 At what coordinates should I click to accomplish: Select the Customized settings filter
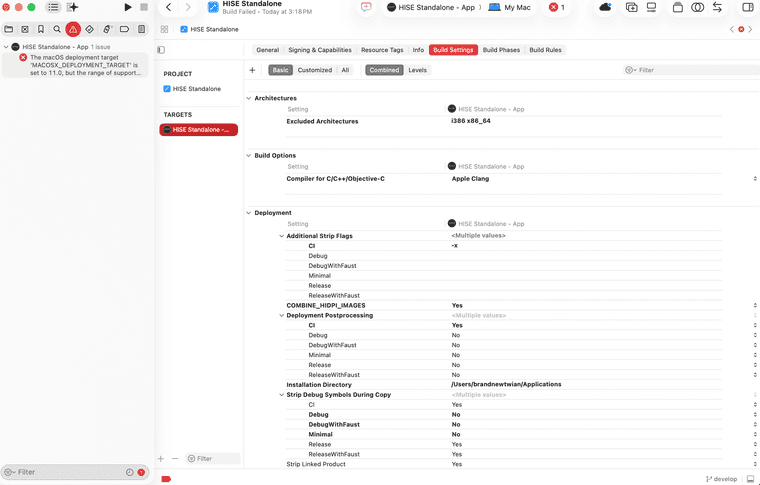pyautogui.click(x=315, y=70)
